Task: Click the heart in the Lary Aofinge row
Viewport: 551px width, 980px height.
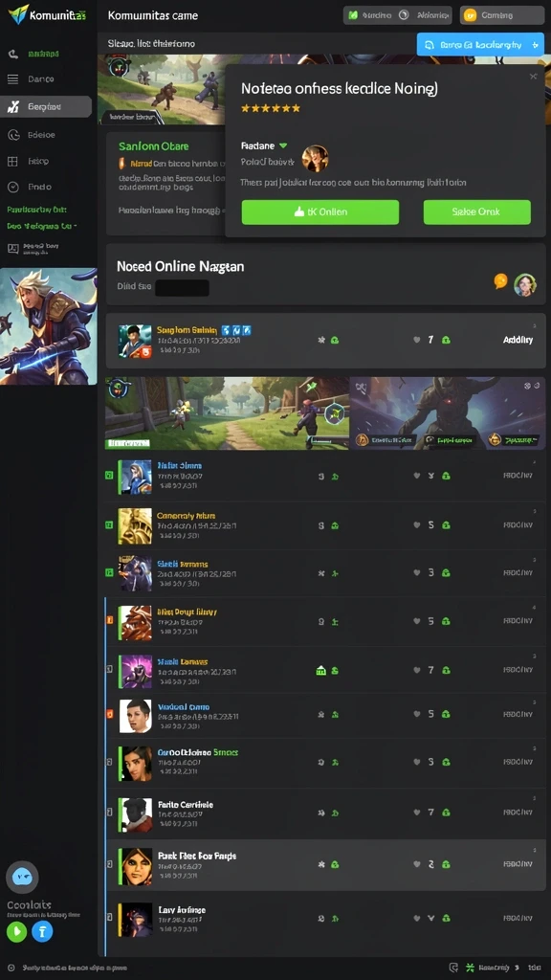Action: pos(417,918)
